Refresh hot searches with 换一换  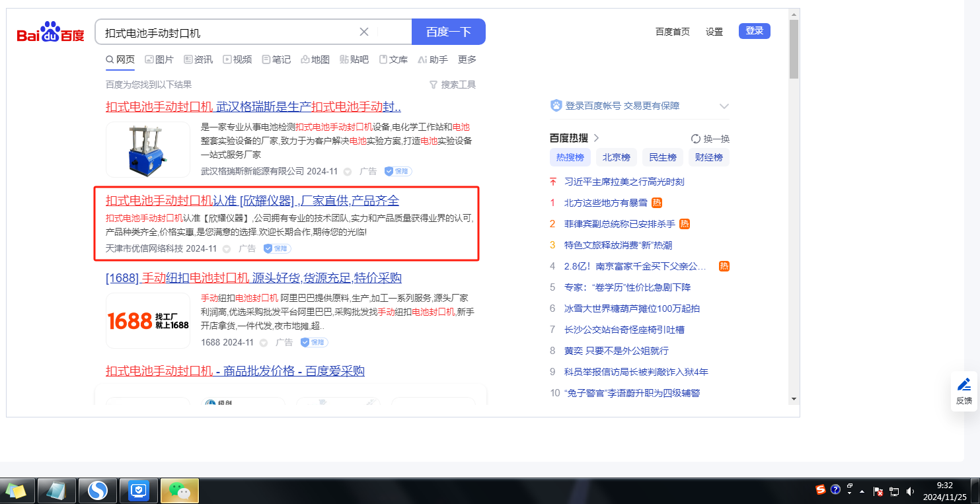point(710,139)
